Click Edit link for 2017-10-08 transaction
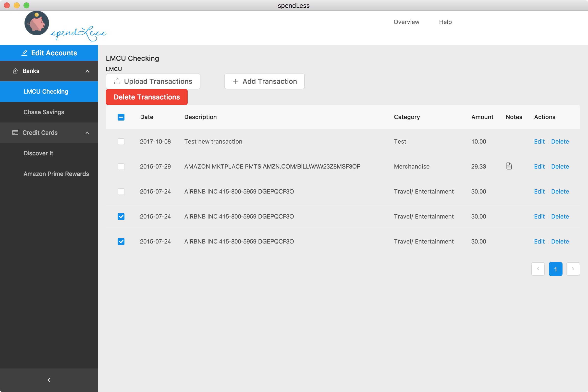 point(539,142)
